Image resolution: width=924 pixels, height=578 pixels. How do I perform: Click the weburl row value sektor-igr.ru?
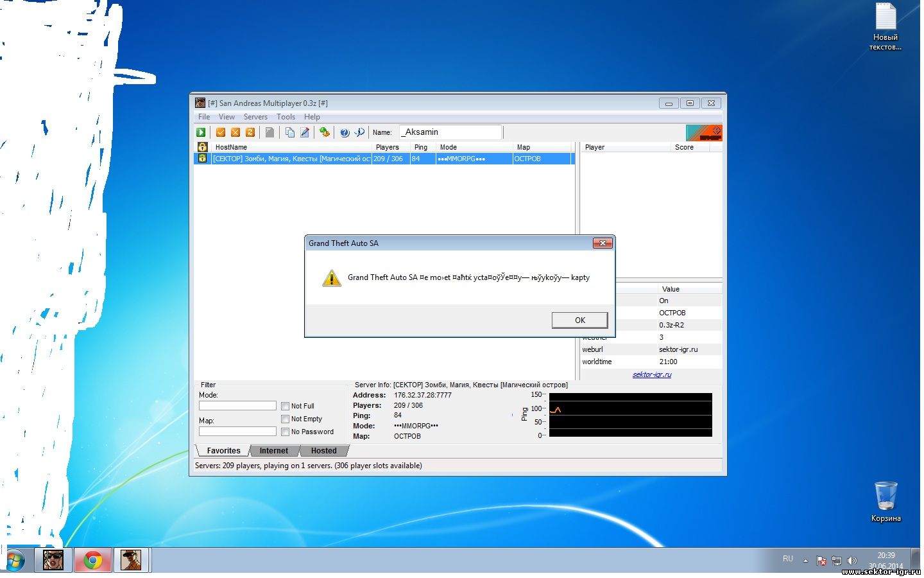pyautogui.click(x=678, y=349)
